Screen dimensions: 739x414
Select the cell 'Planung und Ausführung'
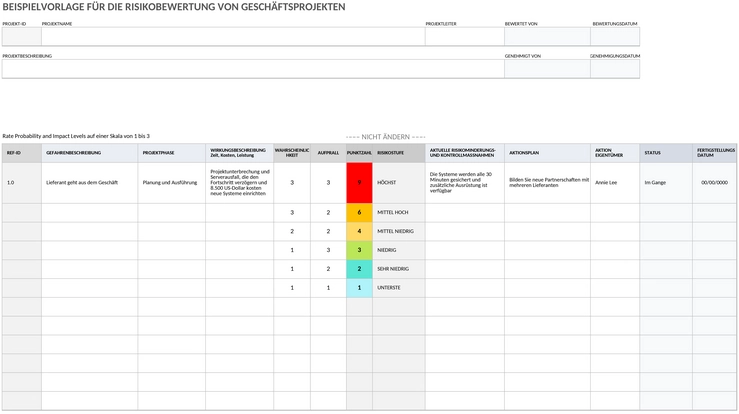tap(172, 183)
